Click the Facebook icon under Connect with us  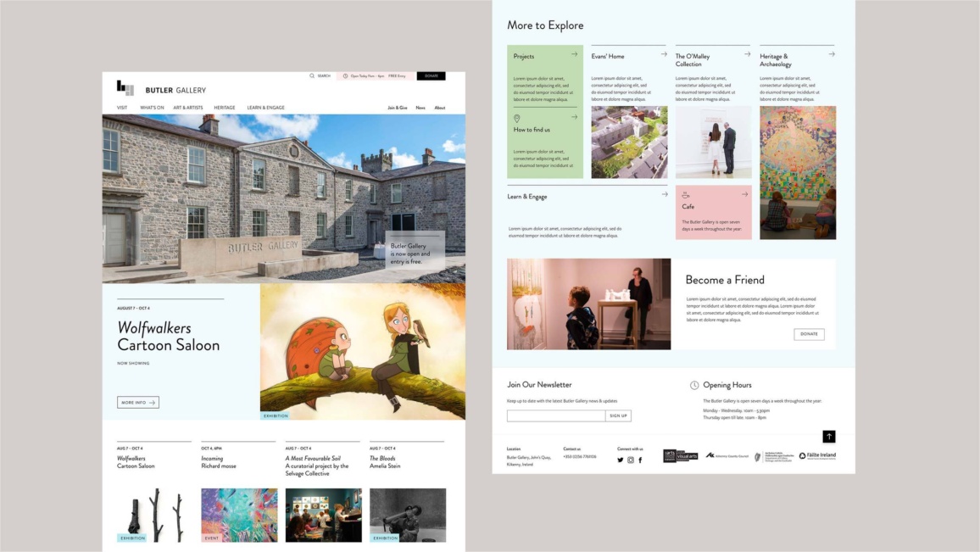[640, 460]
